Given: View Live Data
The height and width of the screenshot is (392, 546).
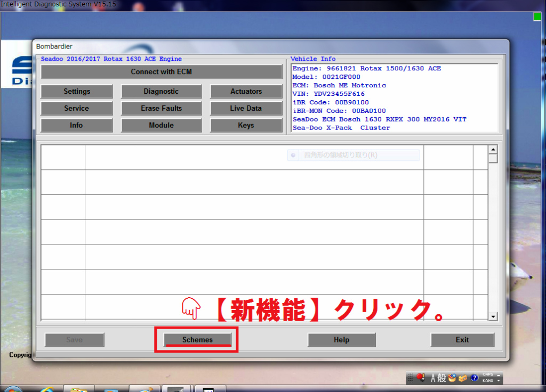Looking at the screenshot, I should [x=246, y=109].
